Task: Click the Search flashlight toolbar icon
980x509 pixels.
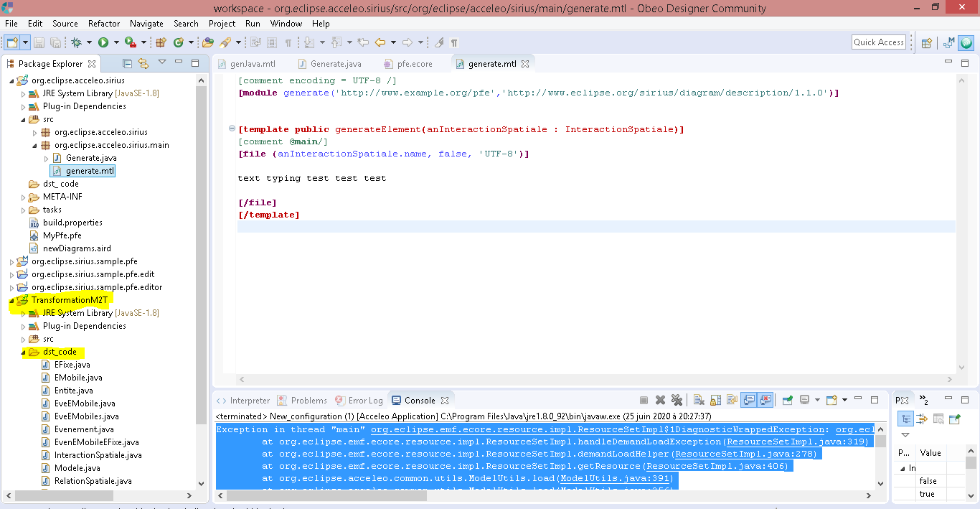Action: pos(225,42)
